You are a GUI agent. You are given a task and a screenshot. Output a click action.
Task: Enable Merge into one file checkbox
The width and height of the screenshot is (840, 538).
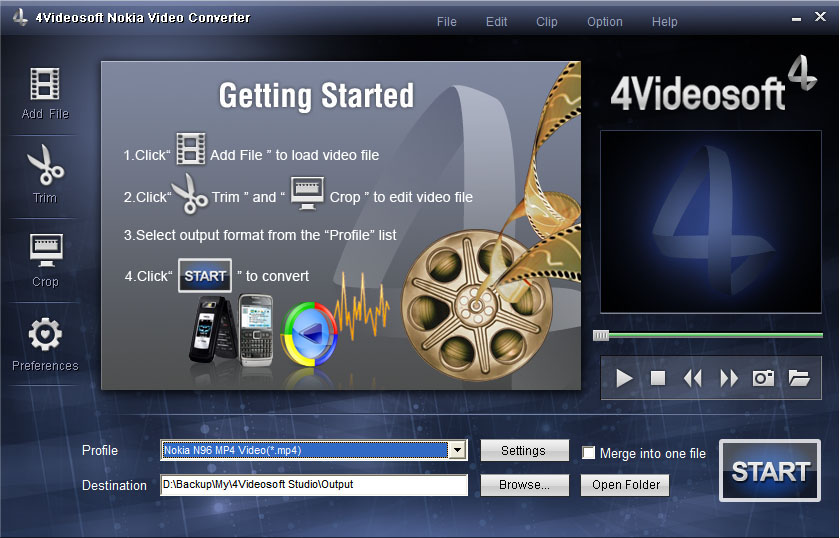[x=589, y=453]
